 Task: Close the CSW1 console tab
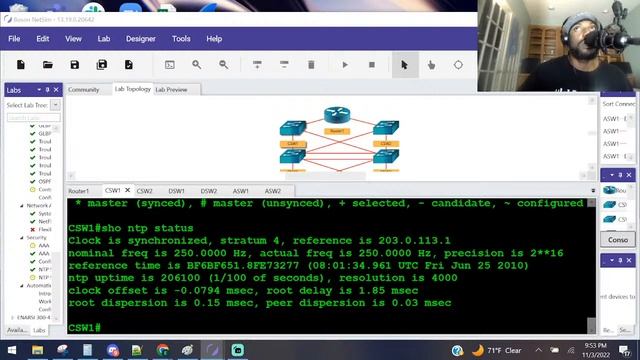click(127, 190)
